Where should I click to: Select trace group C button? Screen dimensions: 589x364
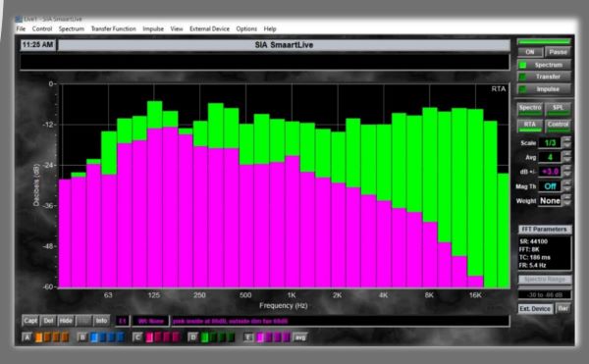coord(137,337)
